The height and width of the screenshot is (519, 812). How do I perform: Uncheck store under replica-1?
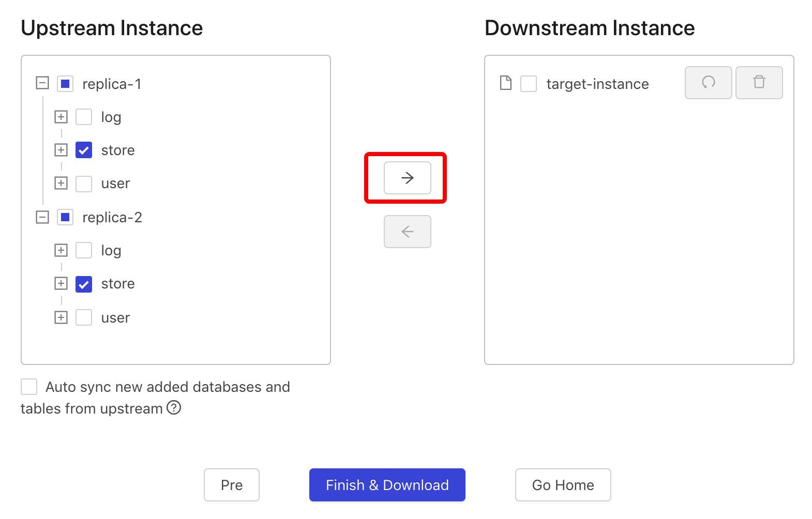(x=84, y=150)
